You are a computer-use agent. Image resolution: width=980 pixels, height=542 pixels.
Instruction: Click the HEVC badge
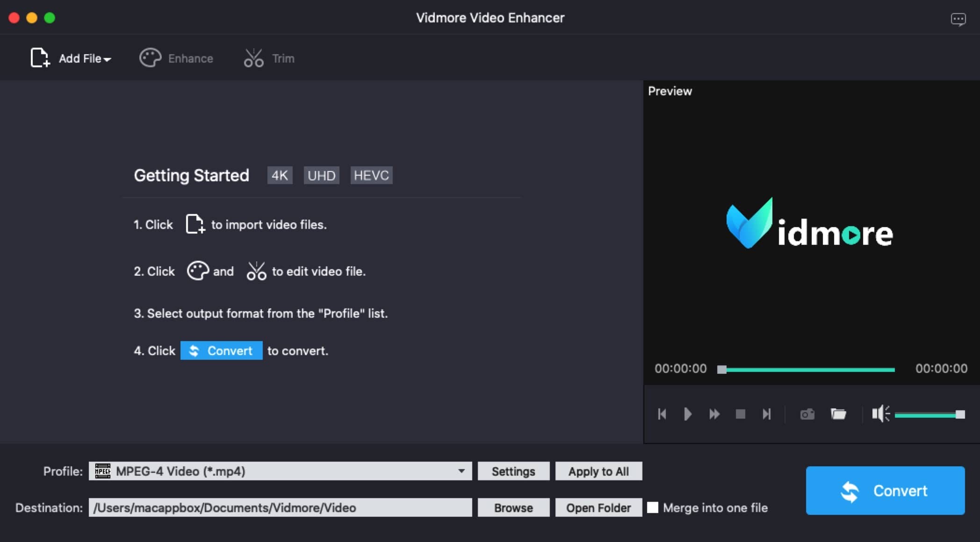[371, 175]
